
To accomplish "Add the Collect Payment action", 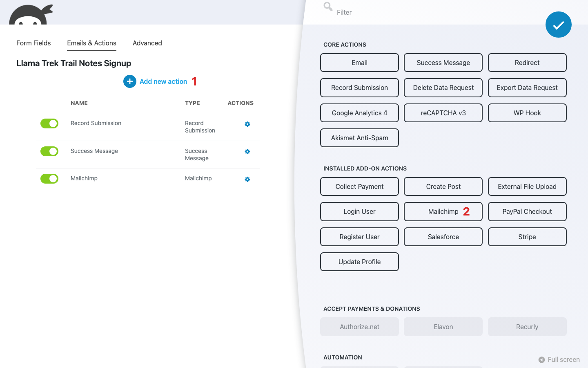I will (359, 186).
